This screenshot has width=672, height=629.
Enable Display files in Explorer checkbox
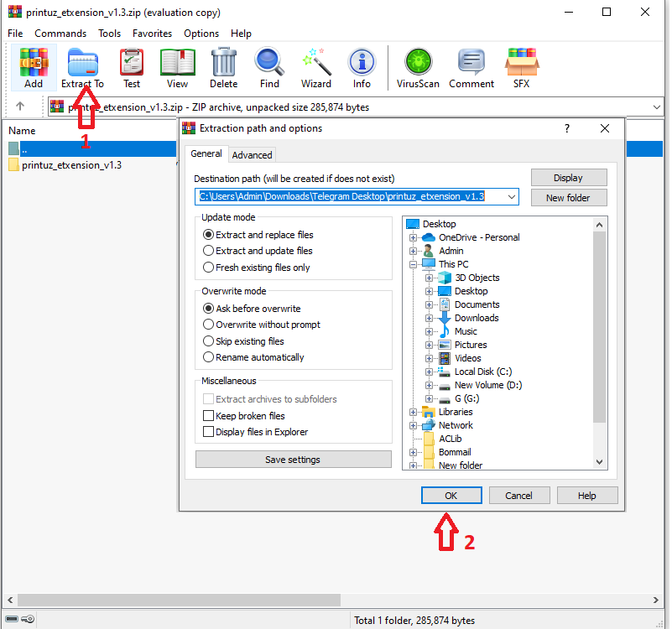click(x=208, y=431)
